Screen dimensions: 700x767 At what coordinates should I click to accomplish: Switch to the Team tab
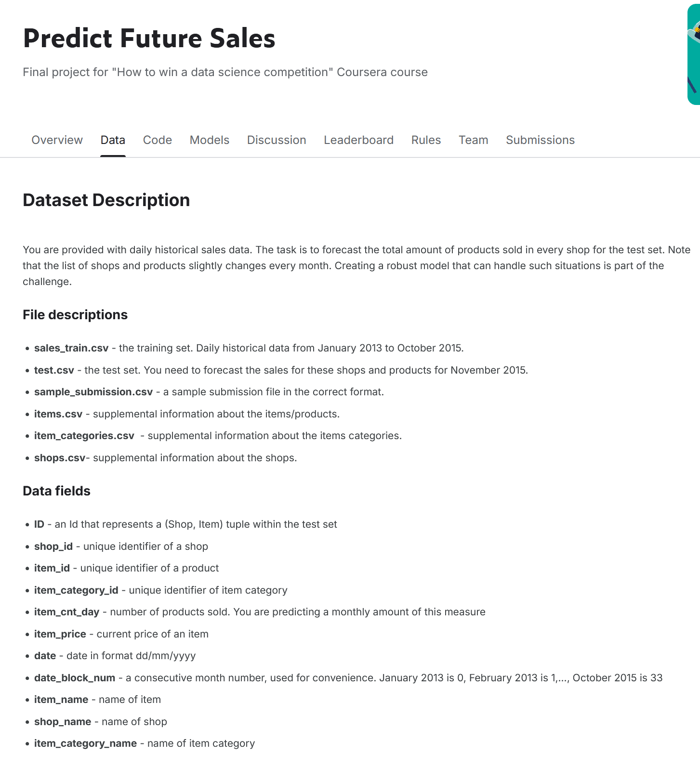tap(473, 140)
